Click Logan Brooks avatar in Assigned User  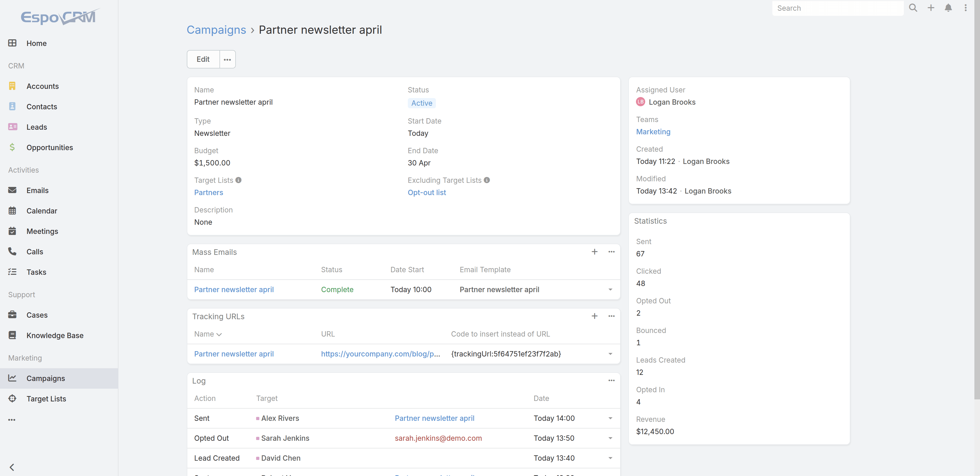(x=641, y=102)
